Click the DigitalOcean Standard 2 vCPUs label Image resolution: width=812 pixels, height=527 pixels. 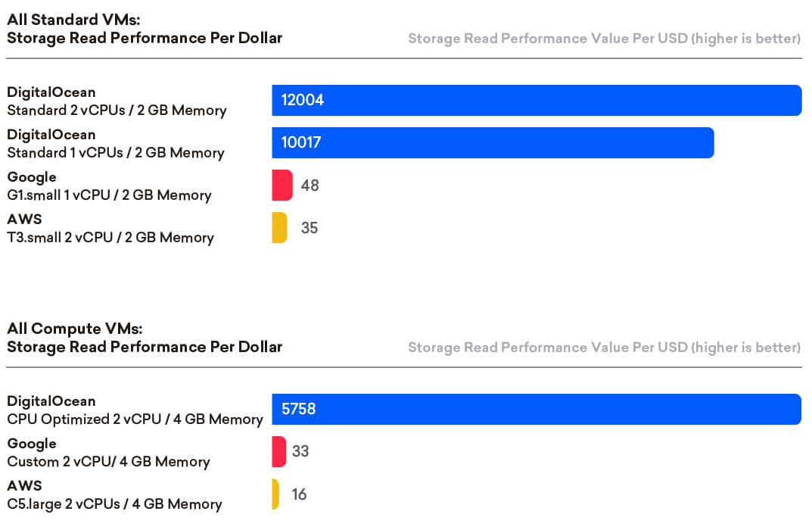[117, 101]
